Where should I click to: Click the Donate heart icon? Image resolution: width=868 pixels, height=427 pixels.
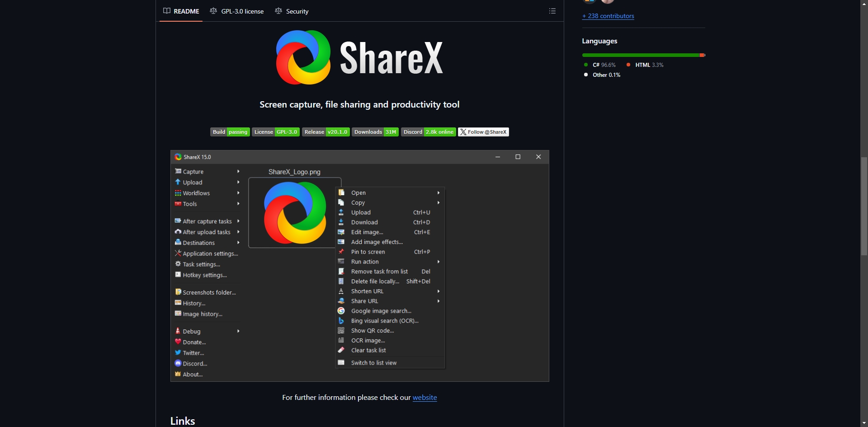click(x=178, y=342)
